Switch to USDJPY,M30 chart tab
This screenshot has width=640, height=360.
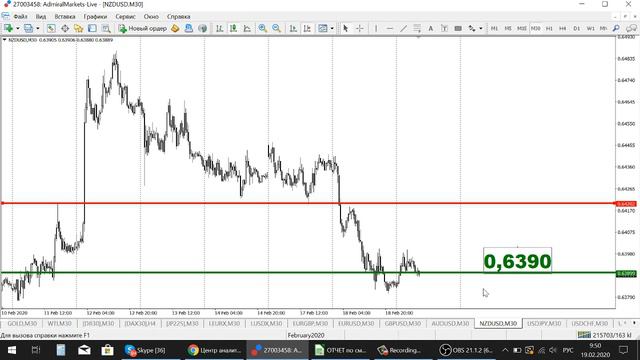(x=544, y=323)
